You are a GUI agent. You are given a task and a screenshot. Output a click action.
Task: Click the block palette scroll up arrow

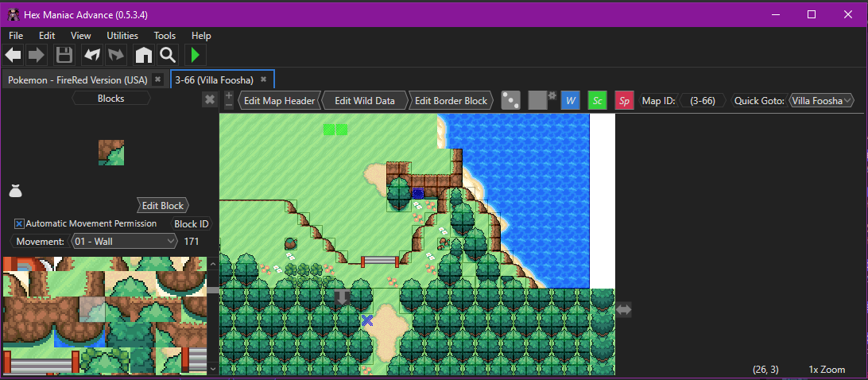[x=213, y=262]
